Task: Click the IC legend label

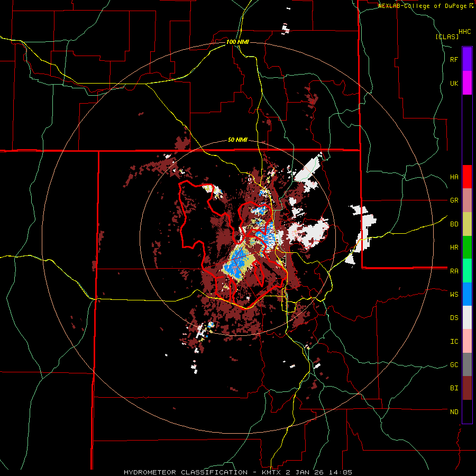Action: click(x=454, y=342)
